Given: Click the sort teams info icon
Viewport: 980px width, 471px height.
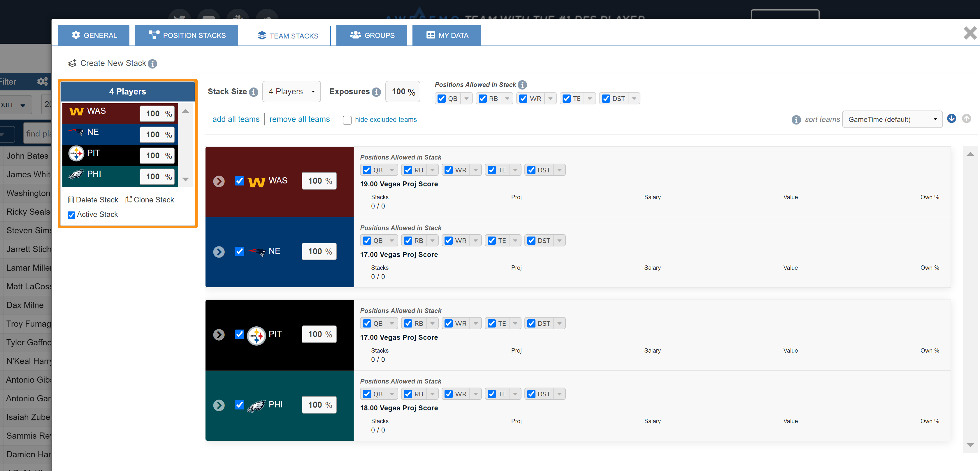Looking at the screenshot, I should [796, 120].
